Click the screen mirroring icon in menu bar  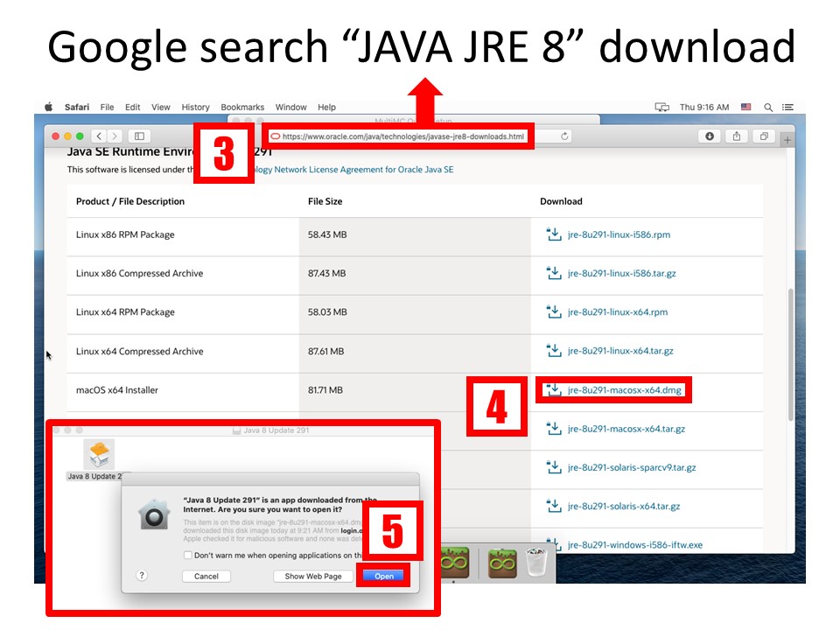pyautogui.click(x=662, y=107)
